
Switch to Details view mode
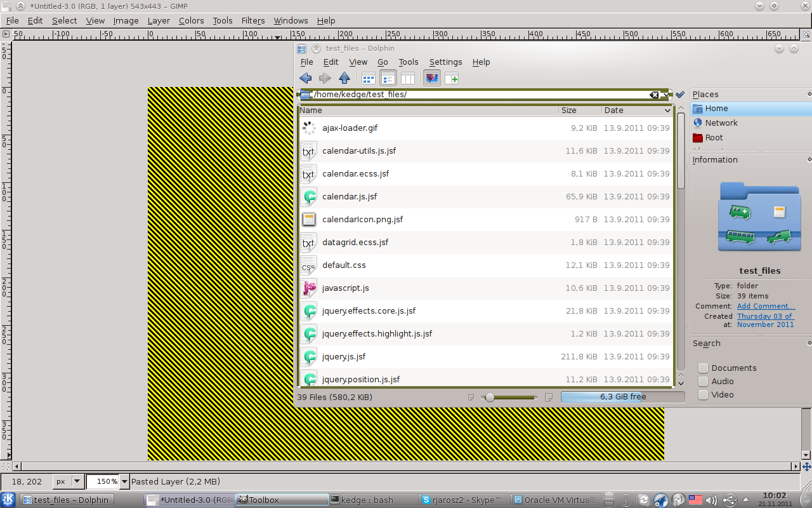pyautogui.click(x=388, y=78)
